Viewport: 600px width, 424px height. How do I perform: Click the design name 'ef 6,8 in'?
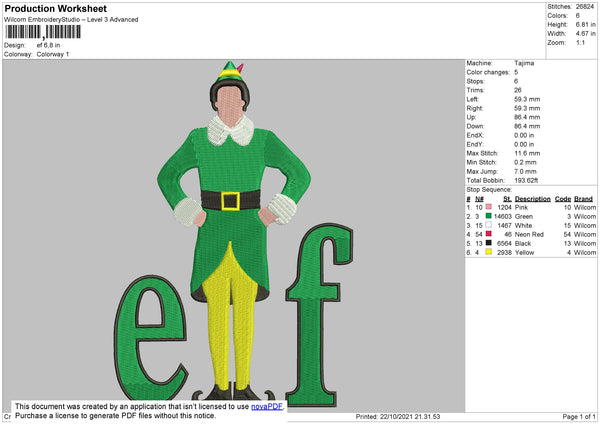pos(48,45)
